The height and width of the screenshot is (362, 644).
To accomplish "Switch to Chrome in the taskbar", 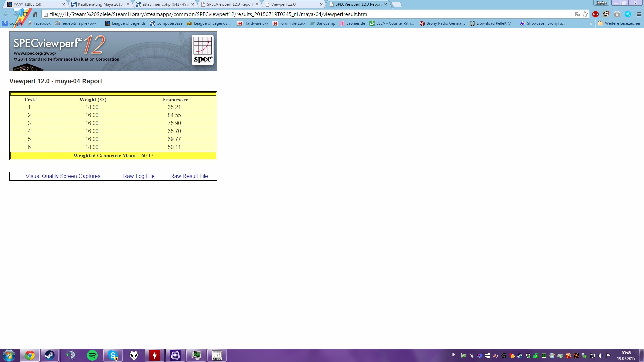I will pos(30,355).
